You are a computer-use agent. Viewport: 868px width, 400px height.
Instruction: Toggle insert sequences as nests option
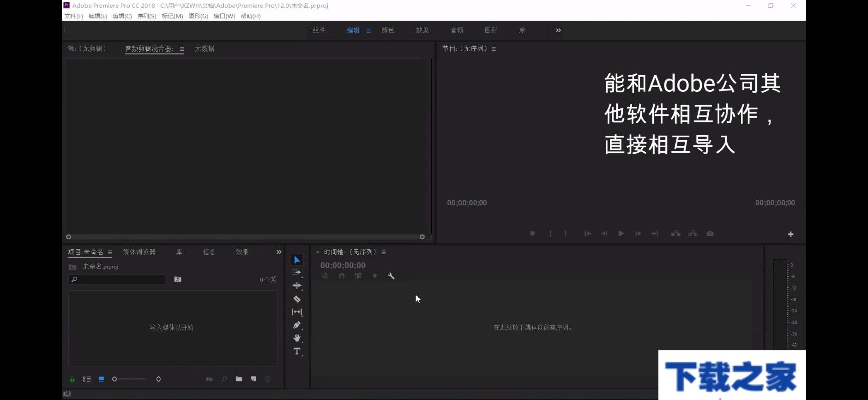point(325,276)
